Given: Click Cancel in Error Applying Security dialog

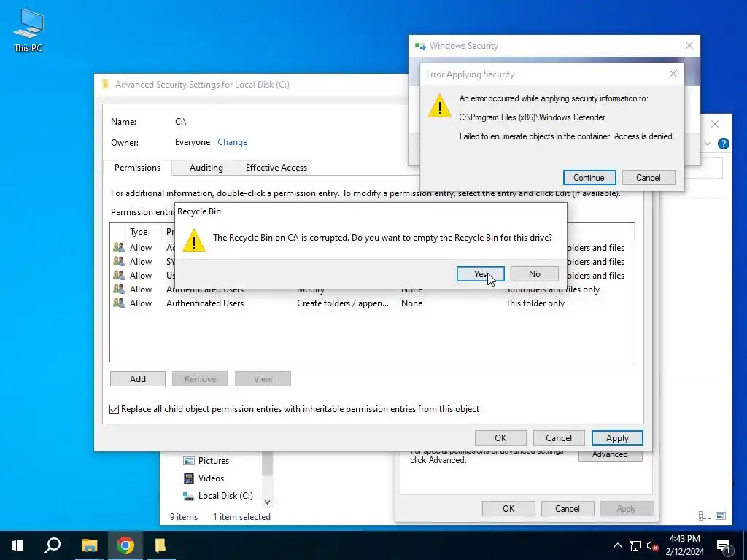Looking at the screenshot, I should click(x=648, y=178).
